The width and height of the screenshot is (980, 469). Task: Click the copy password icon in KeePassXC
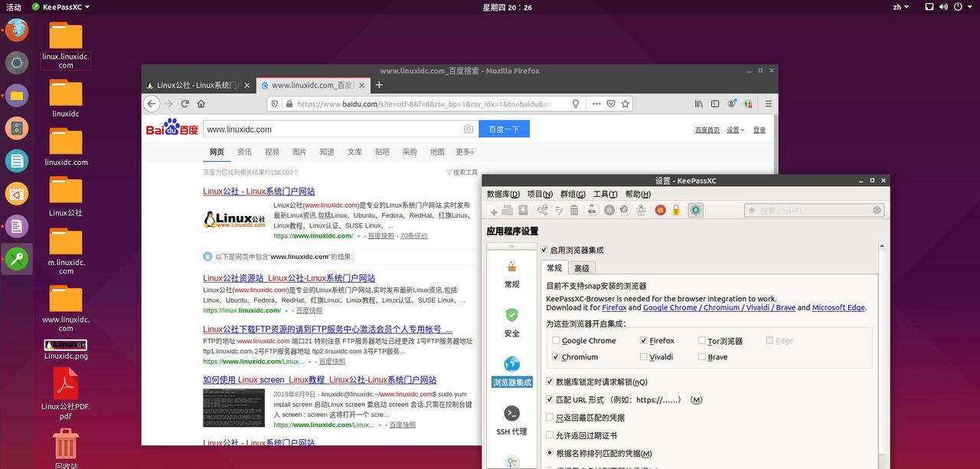[609, 211]
